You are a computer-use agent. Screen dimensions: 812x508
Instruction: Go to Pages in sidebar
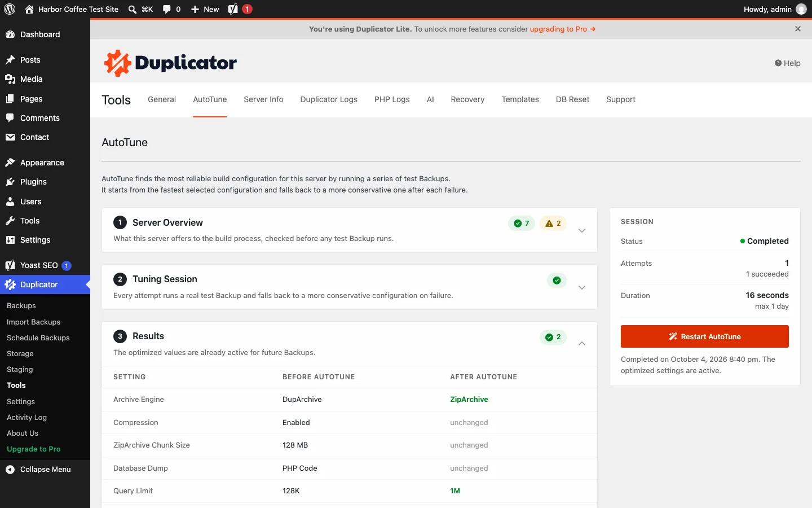(x=45, y=99)
